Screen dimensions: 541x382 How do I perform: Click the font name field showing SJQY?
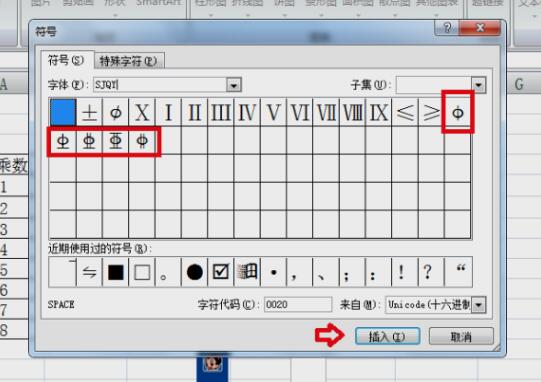click(x=160, y=85)
